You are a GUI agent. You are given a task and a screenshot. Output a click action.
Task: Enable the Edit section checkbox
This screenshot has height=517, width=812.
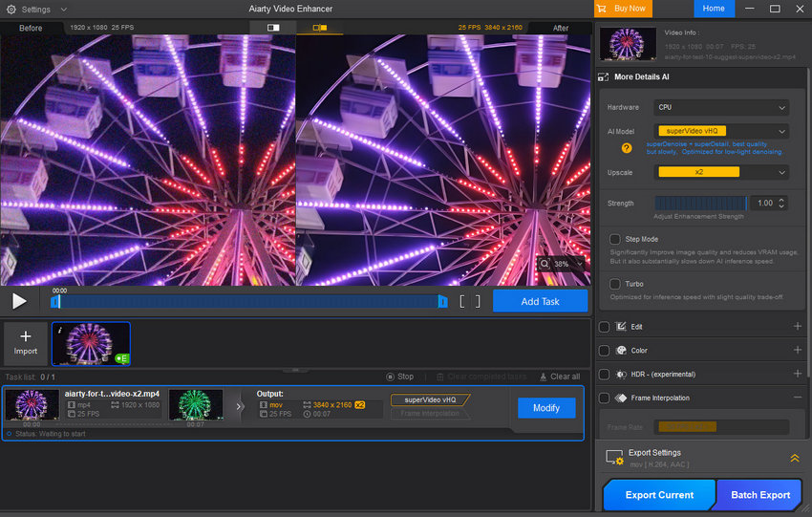point(604,327)
